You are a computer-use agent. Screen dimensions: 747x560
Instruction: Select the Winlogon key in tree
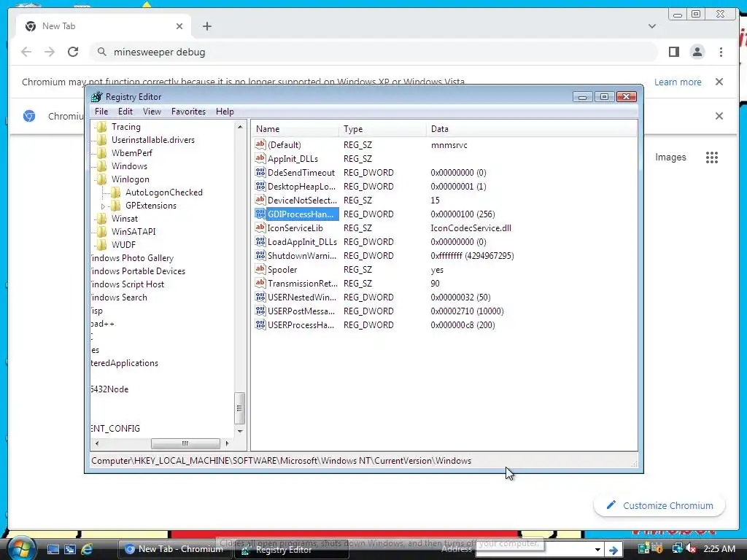tap(130, 179)
